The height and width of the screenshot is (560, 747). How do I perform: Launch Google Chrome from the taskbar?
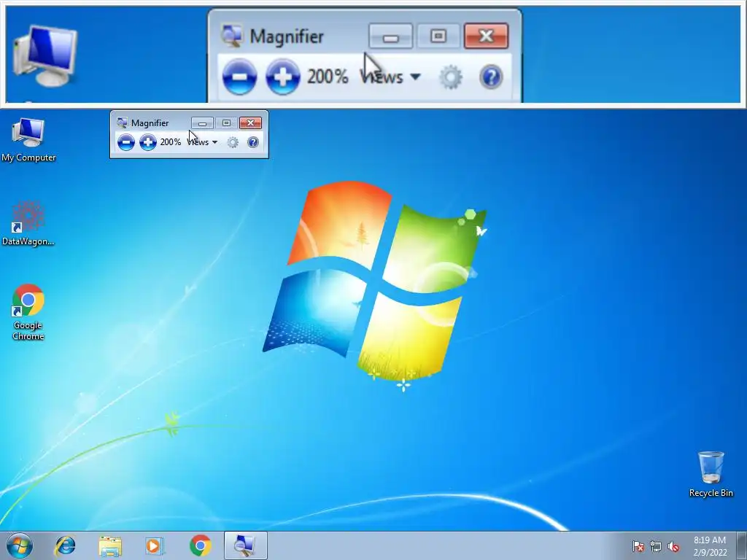click(200, 545)
